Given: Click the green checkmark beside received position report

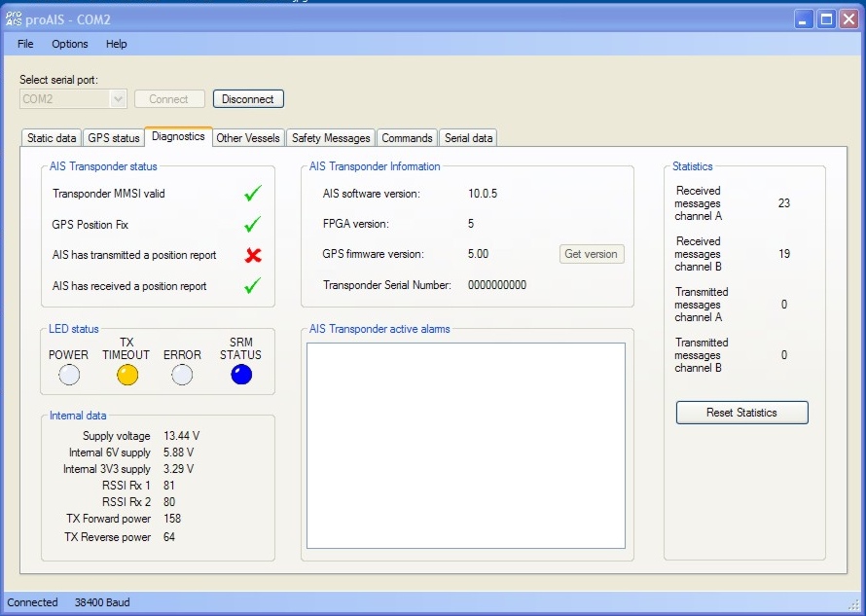Looking at the screenshot, I should tap(252, 286).
